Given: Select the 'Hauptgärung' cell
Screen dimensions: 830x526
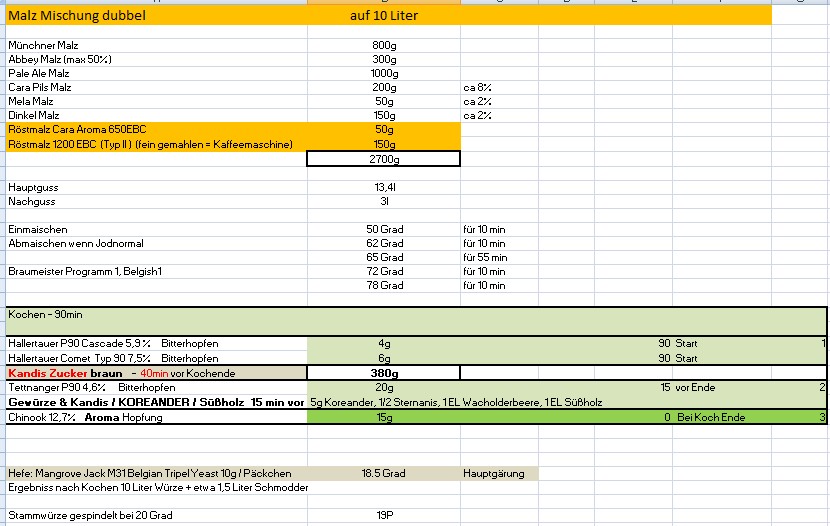Looking at the screenshot, I should pyautogui.click(x=497, y=473).
